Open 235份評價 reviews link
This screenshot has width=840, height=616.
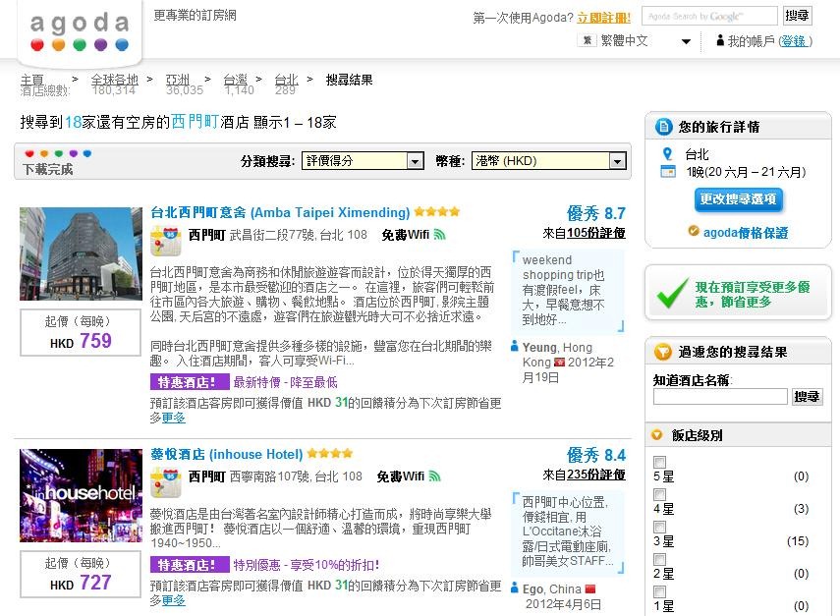(x=595, y=475)
